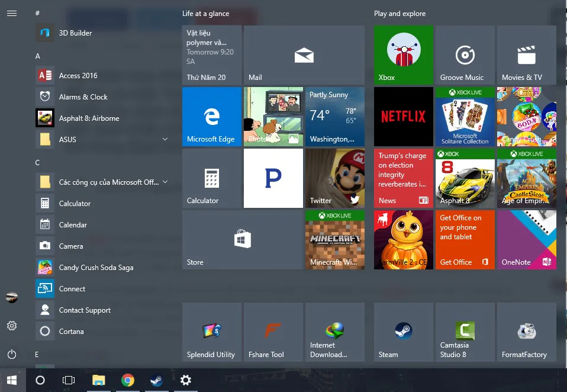This screenshot has height=392, width=567.
Task: Jump using the letter E header
Action: click(37, 354)
